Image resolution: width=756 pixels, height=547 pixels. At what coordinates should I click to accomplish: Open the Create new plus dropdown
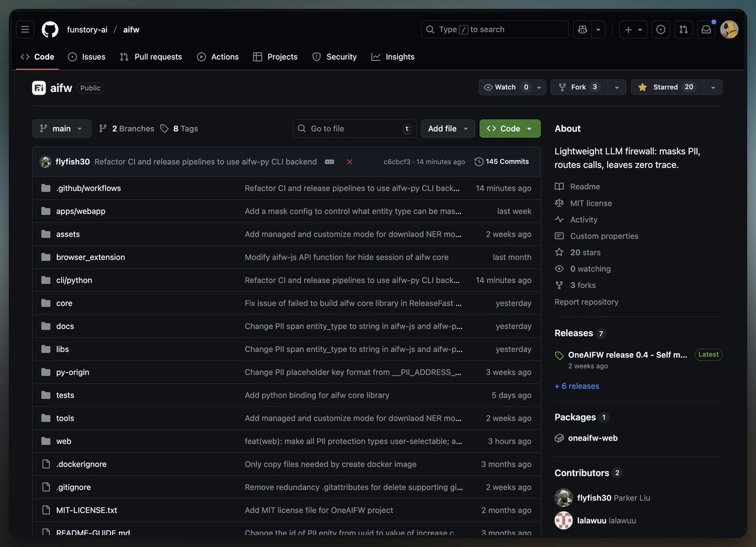pos(633,30)
